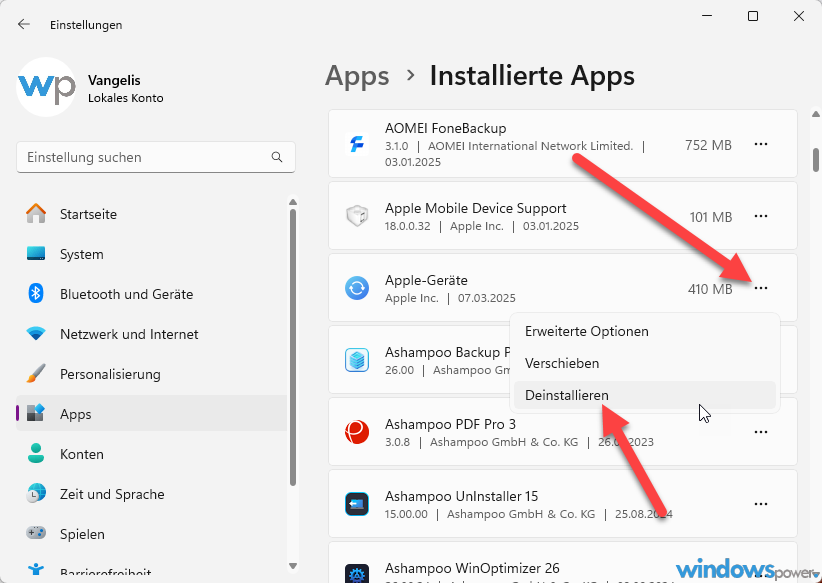822x583 pixels.
Task: Click the '752 MB' size of AOMEI FoneBackup
Action: (708, 145)
